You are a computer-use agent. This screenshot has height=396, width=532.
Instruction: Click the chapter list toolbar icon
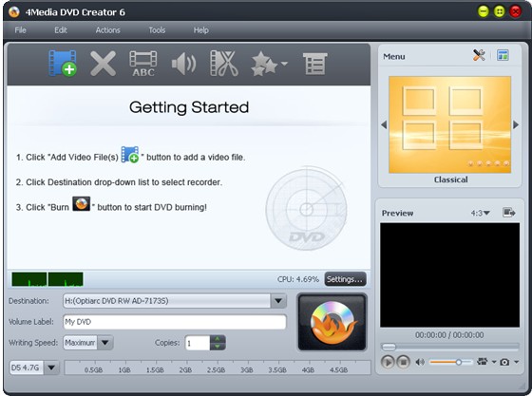314,64
